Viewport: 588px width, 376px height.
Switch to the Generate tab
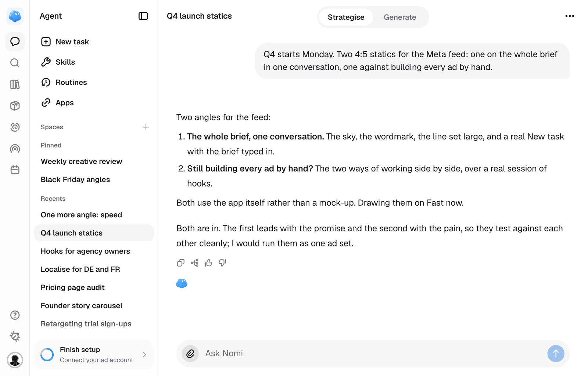point(400,17)
